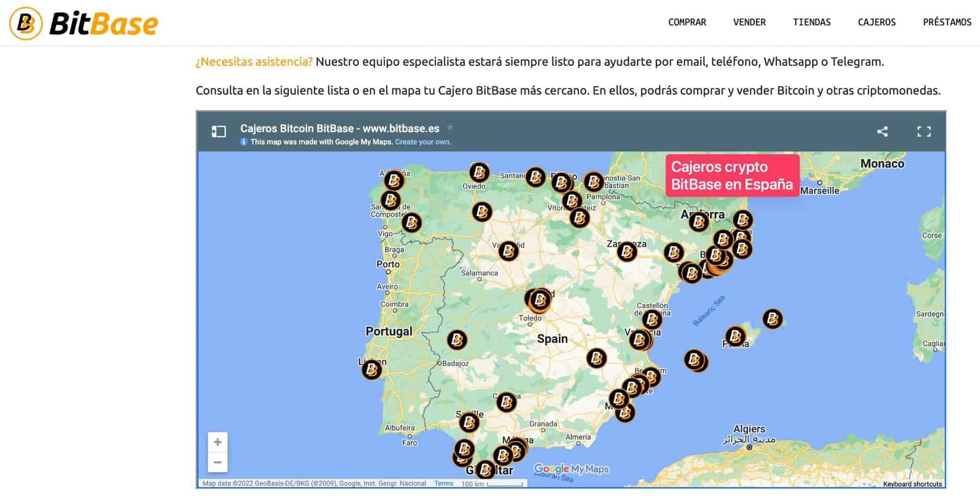This screenshot has height=501, width=980.
Task: Open the VENDER menu item
Action: click(749, 22)
